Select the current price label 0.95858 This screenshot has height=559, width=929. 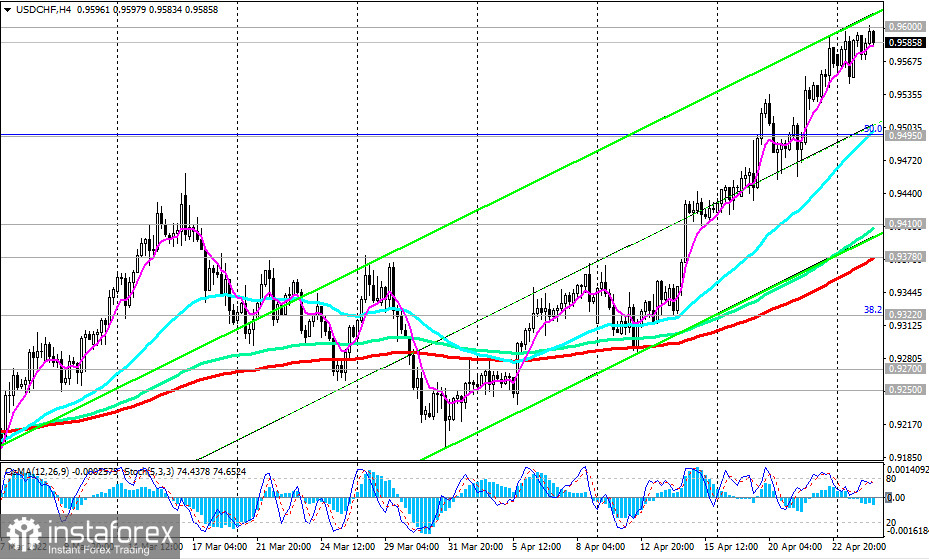point(906,43)
